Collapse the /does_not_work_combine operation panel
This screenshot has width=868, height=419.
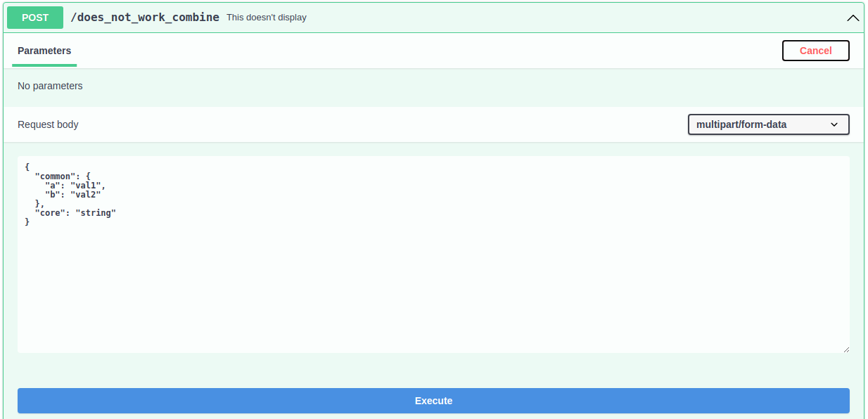pyautogui.click(x=853, y=18)
